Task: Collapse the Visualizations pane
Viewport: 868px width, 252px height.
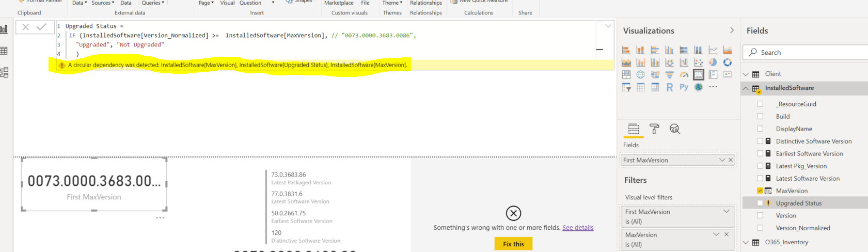Action: point(732,30)
